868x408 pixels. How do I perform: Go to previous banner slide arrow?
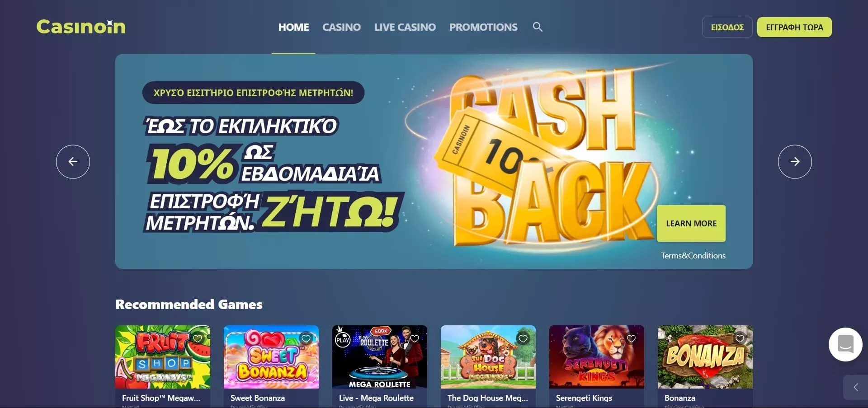(x=73, y=162)
